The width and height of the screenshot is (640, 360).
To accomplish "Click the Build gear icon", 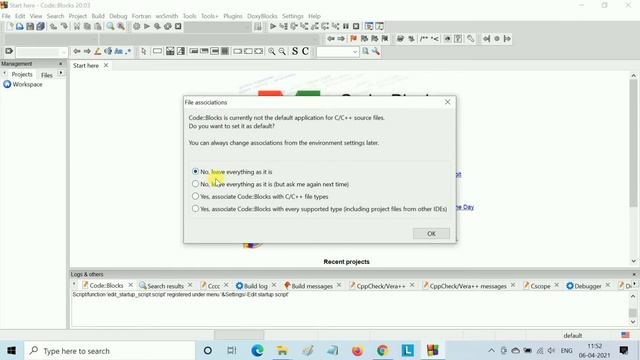I will tap(136, 27).
